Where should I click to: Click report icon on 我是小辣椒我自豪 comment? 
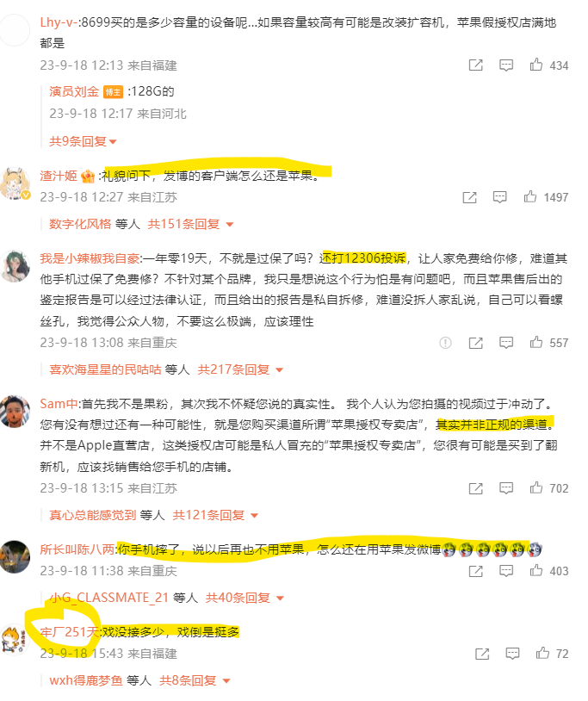(445, 343)
